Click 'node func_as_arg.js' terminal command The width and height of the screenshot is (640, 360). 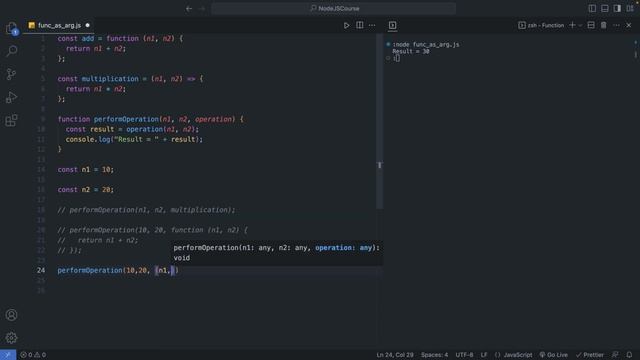click(x=426, y=44)
